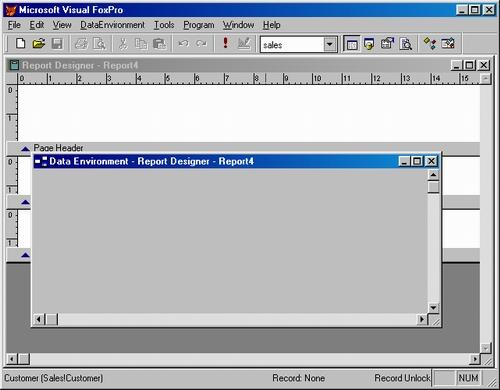This screenshot has width=500, height=390.
Task: Click Data Environment scroll left arrow
Action: 38,319
